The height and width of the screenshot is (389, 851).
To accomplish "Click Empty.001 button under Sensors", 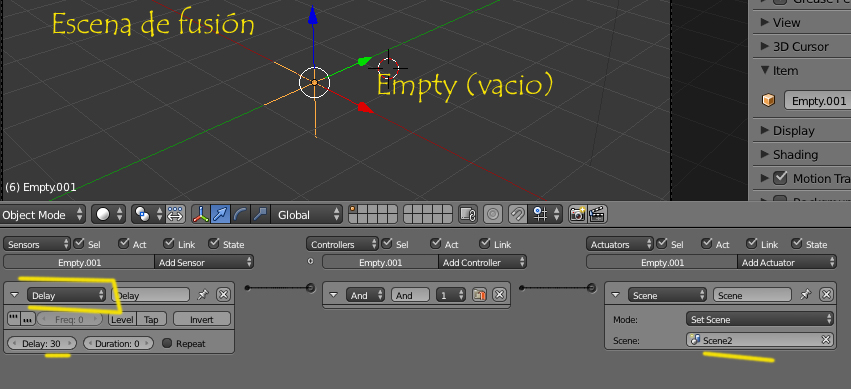I will click(x=79, y=262).
